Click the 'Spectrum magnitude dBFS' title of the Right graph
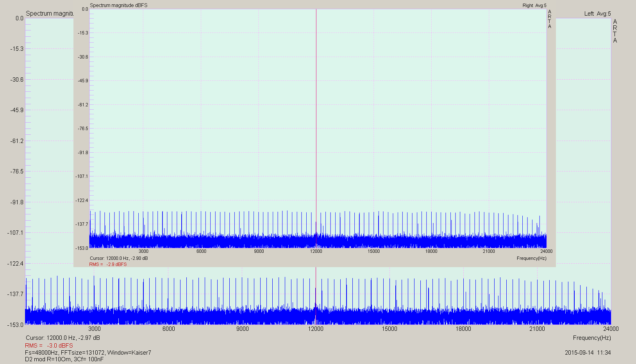 click(x=119, y=5)
